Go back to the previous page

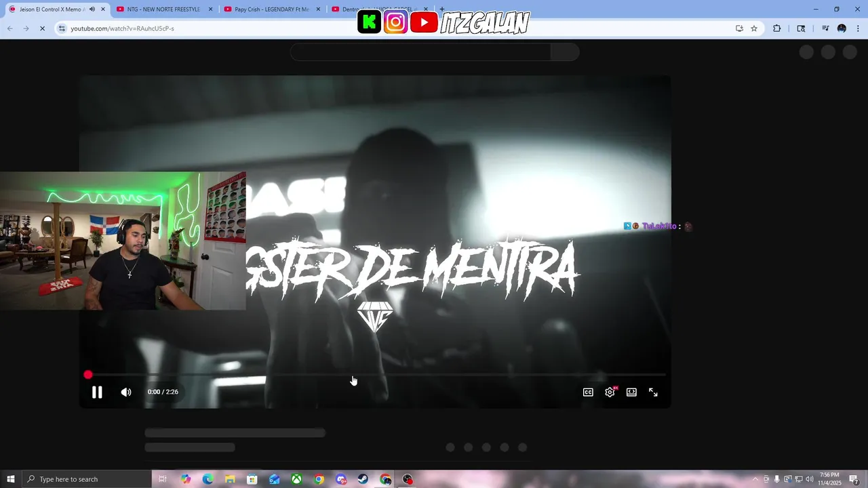[9, 28]
